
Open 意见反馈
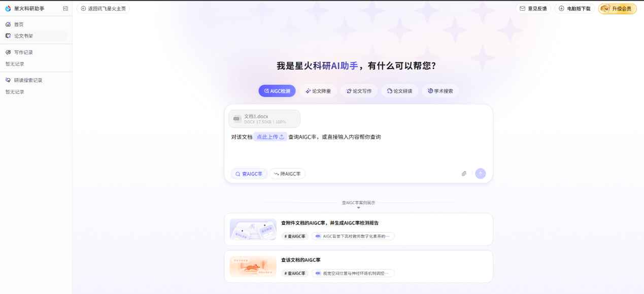pyautogui.click(x=533, y=8)
